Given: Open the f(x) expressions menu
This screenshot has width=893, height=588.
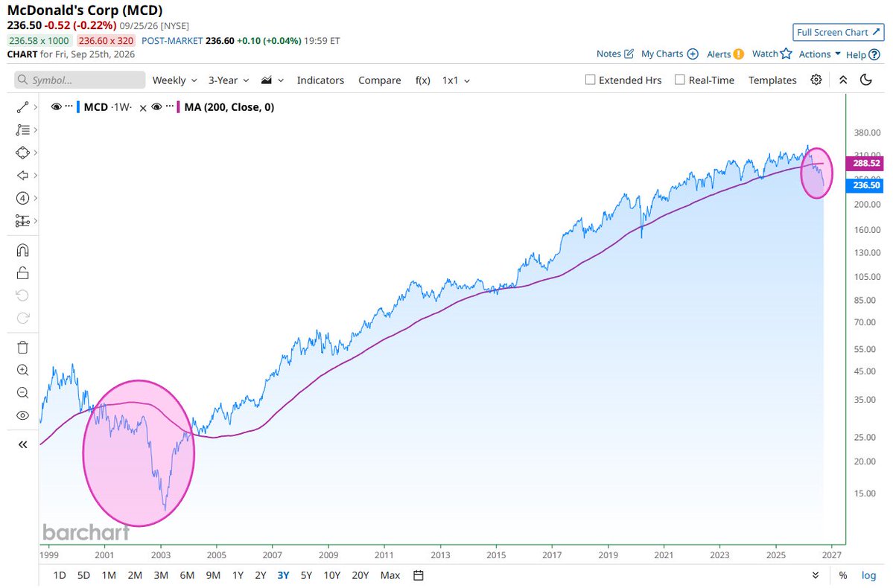Looking at the screenshot, I should point(422,80).
